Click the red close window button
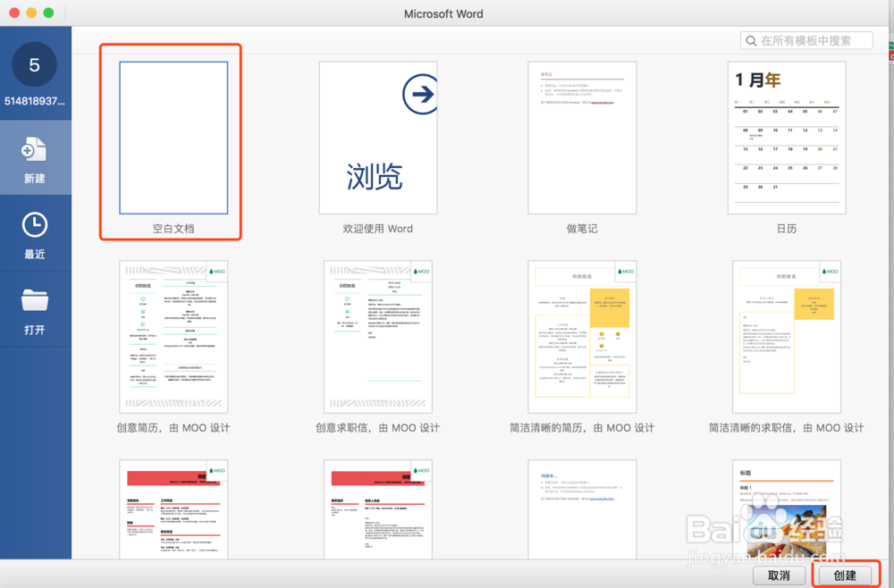Viewport: 894px width, 588px height. [x=14, y=13]
